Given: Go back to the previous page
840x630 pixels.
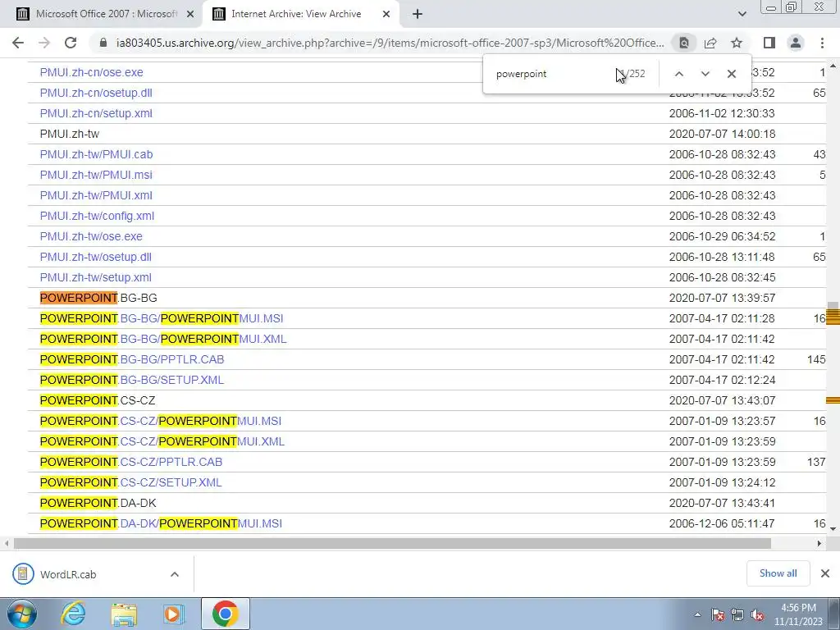Looking at the screenshot, I should coord(18,43).
